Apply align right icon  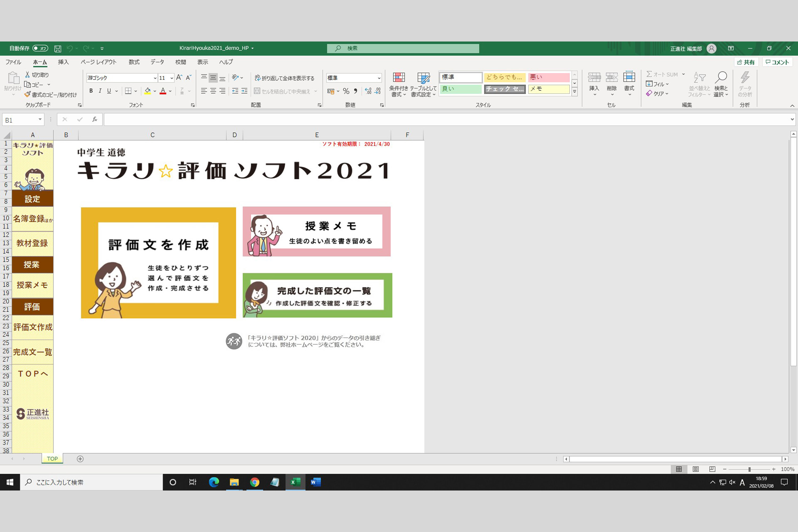222,91
